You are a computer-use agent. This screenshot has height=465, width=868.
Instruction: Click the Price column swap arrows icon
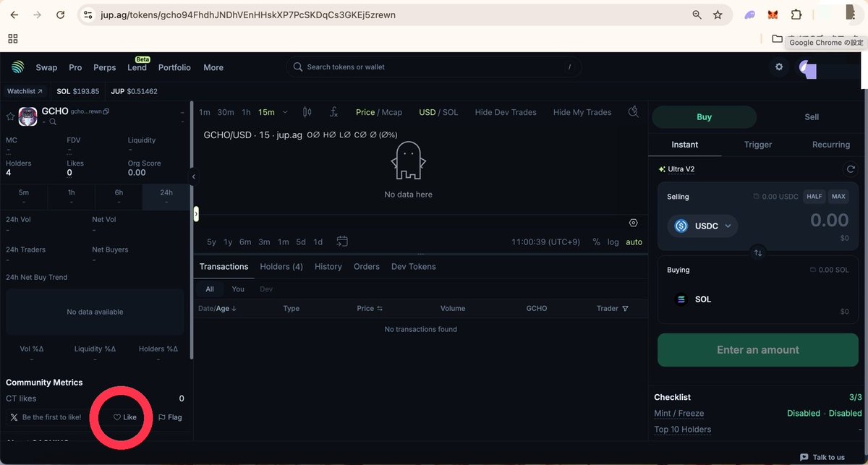pos(380,309)
